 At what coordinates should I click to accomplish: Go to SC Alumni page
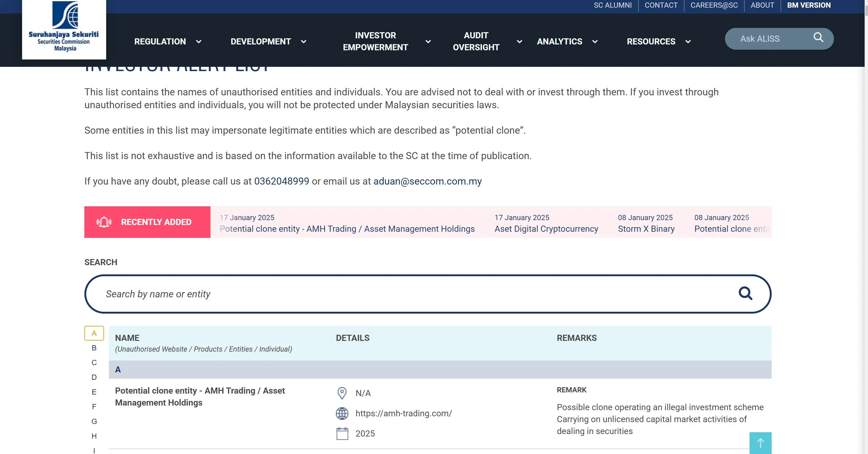pyautogui.click(x=613, y=6)
